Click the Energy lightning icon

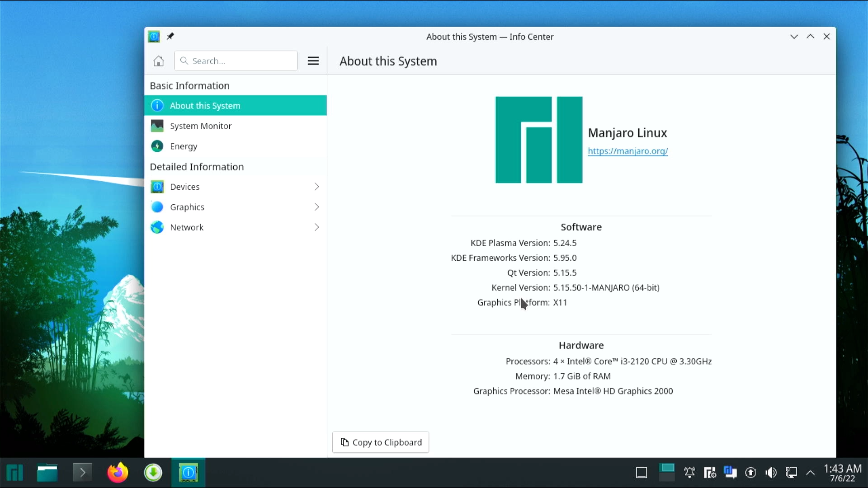coord(157,146)
